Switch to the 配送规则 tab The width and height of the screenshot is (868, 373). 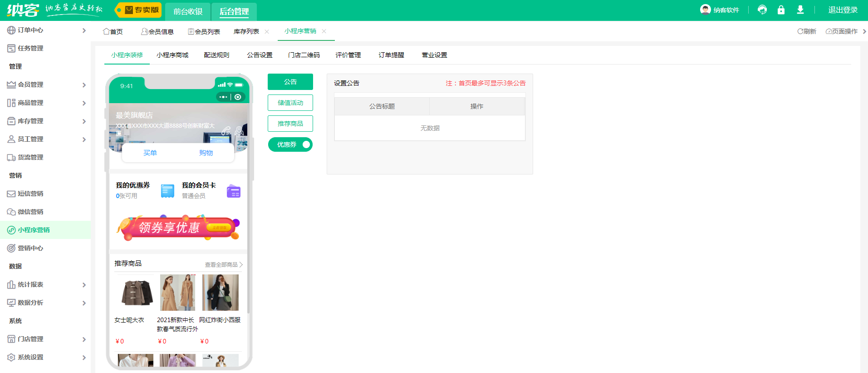[216, 55]
